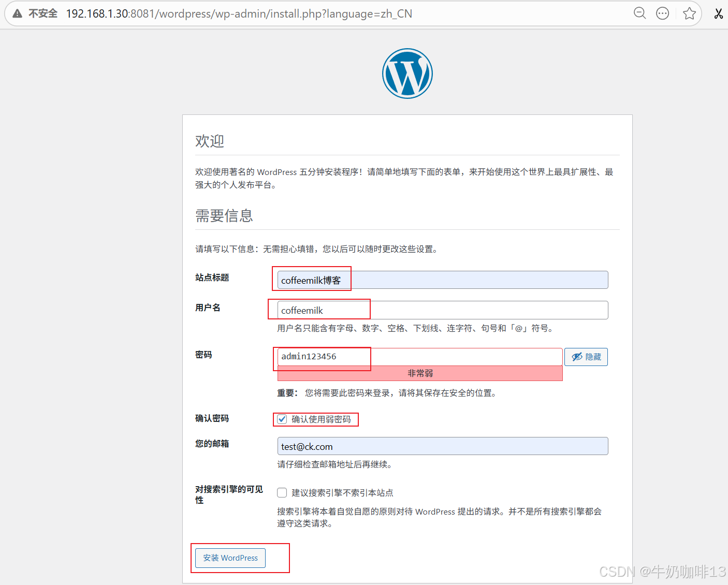Click the scissors icon at top right
Image resolution: width=728 pixels, height=585 pixels.
(x=718, y=13)
